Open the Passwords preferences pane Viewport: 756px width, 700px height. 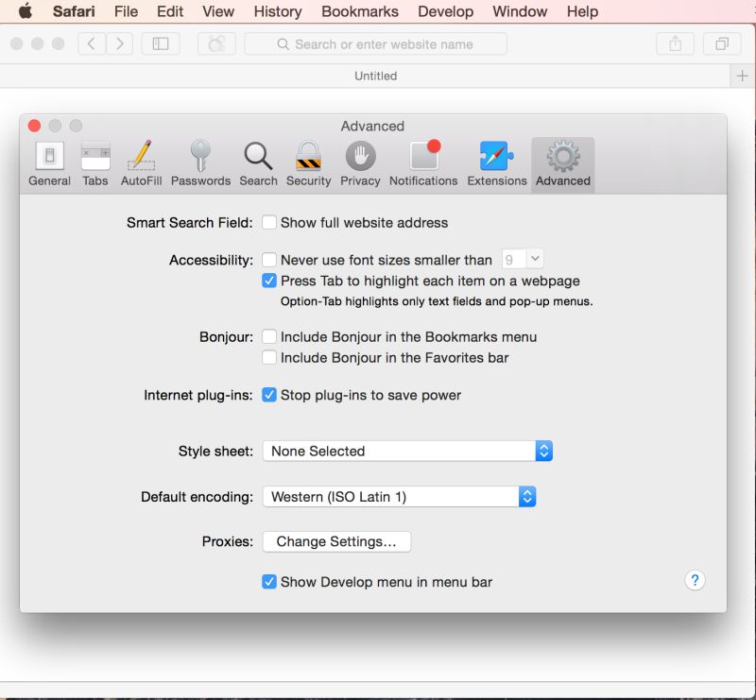click(x=200, y=162)
